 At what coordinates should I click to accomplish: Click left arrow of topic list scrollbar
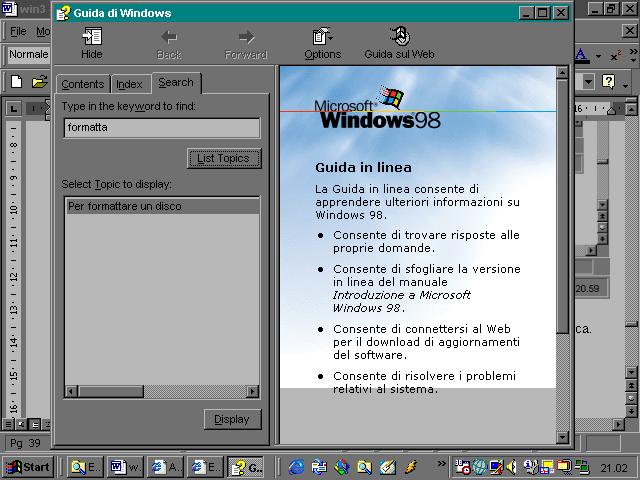[x=71, y=391]
